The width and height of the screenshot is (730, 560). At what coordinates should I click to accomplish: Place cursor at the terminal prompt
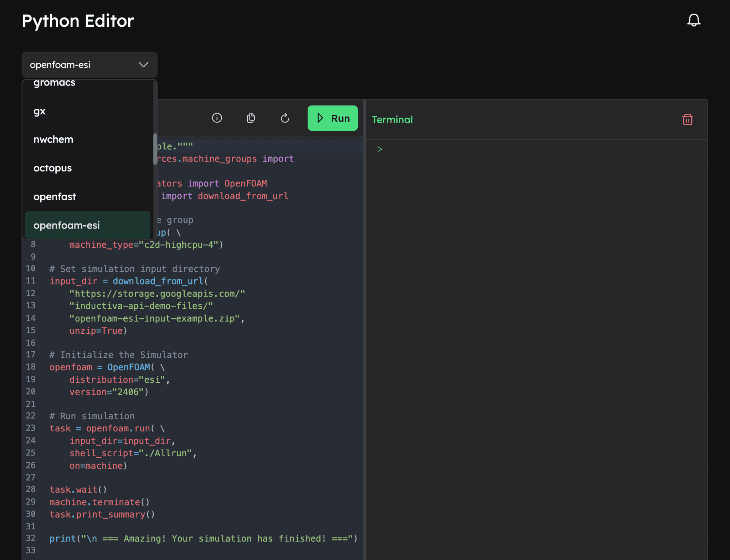[379, 149]
